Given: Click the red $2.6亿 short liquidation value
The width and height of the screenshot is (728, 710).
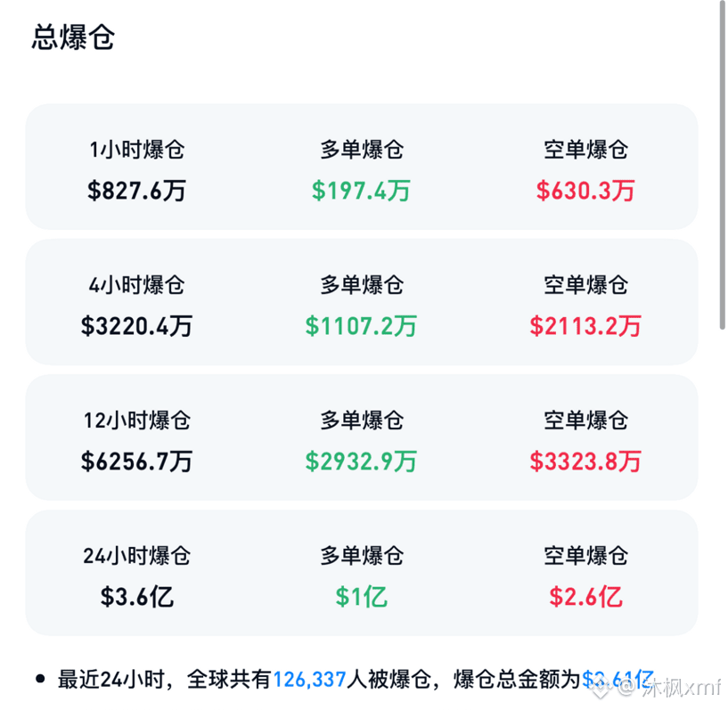Looking at the screenshot, I should [x=585, y=597].
